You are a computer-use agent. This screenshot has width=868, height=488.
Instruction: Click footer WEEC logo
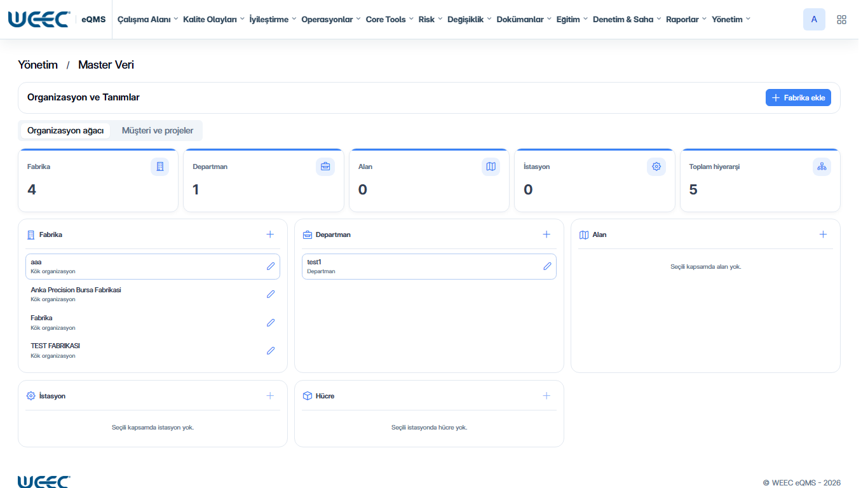44,482
